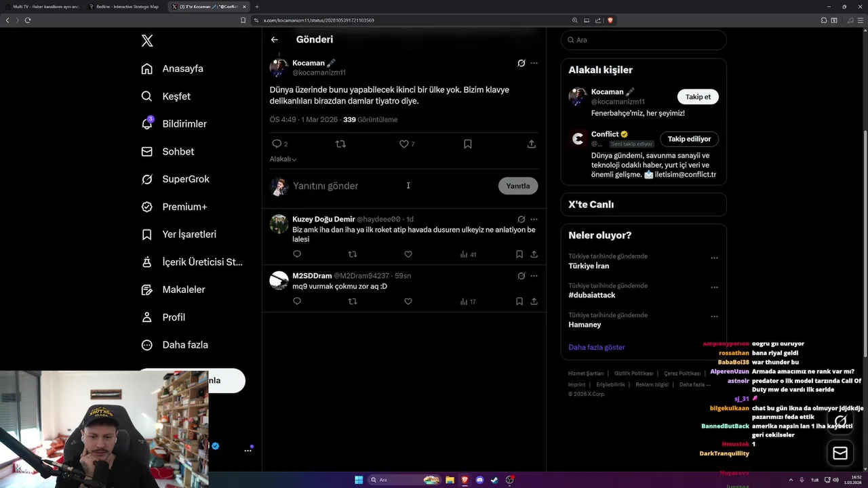Go back using the Gönderi arrow
Image resolution: width=868 pixels, height=488 pixels.
[275, 40]
